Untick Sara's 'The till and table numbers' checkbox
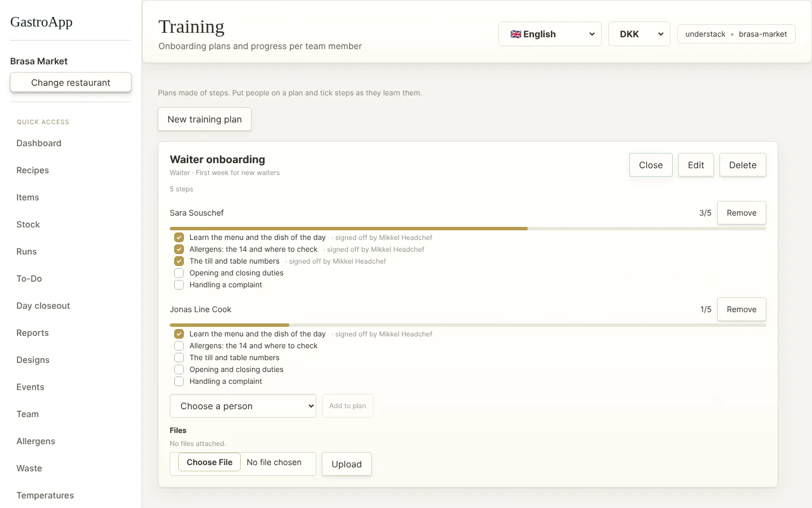The height and width of the screenshot is (508, 812). [179, 261]
